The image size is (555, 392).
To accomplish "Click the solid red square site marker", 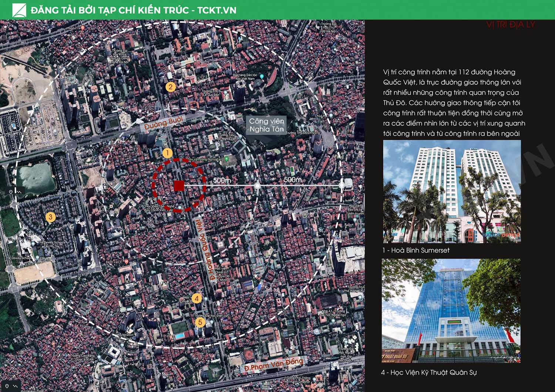I will click(x=179, y=186).
